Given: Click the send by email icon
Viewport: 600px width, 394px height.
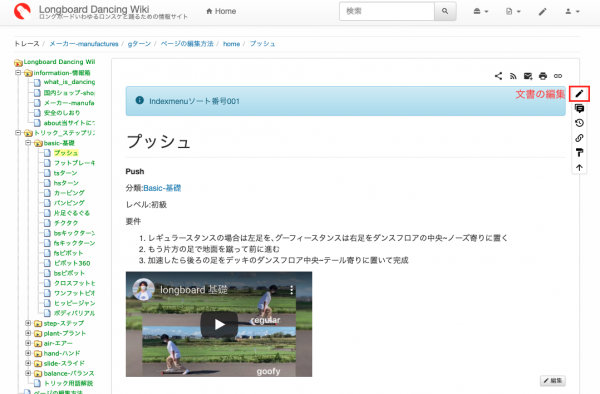Looking at the screenshot, I should click(528, 76).
